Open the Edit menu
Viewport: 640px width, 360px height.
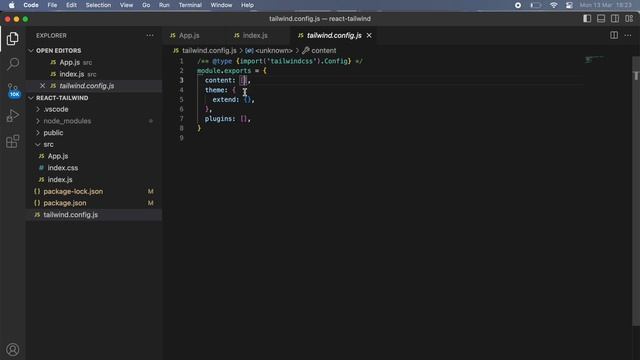click(x=71, y=5)
